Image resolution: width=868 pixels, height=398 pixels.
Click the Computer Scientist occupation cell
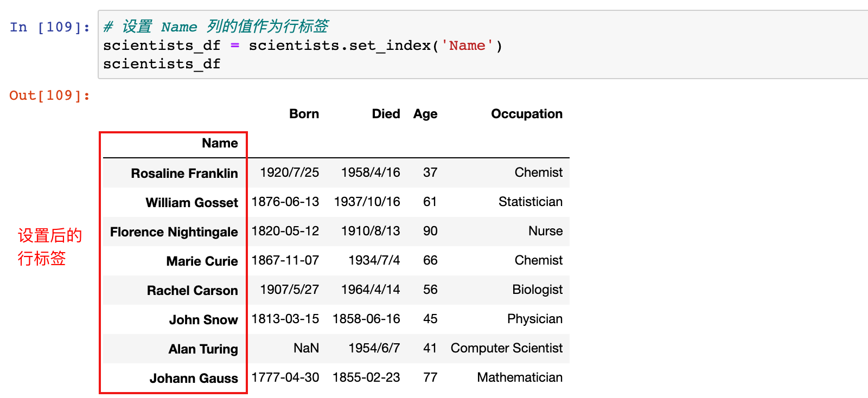pos(506,348)
